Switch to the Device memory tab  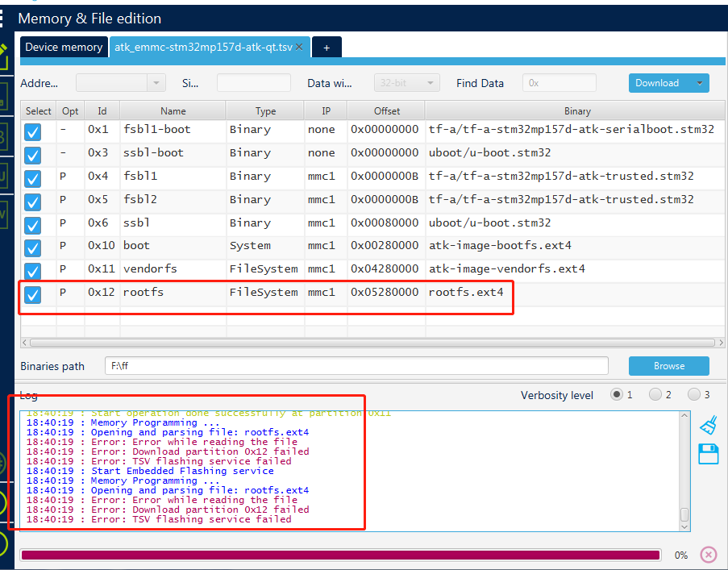[64, 48]
